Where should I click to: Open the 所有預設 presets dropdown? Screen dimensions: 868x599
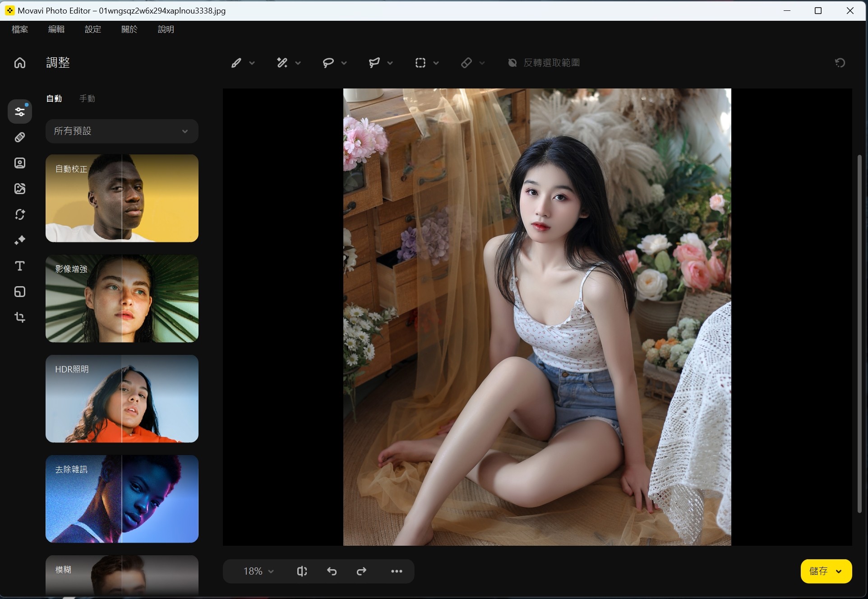click(122, 131)
